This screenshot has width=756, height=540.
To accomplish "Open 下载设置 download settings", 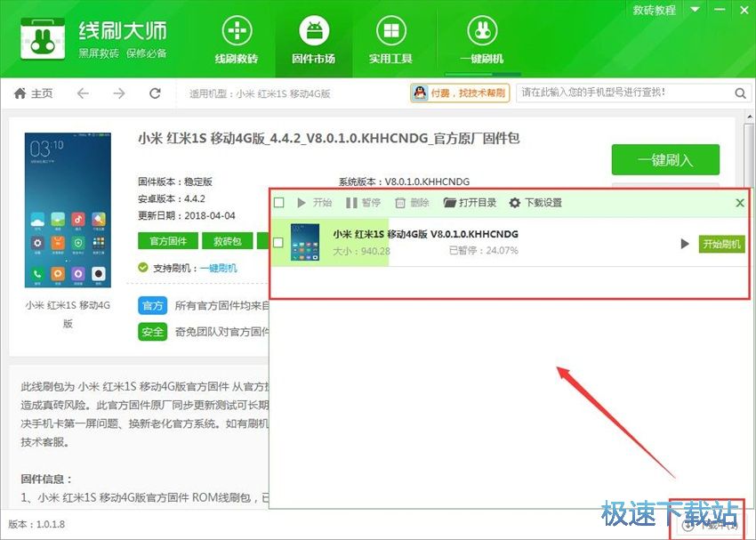I will pos(535,203).
